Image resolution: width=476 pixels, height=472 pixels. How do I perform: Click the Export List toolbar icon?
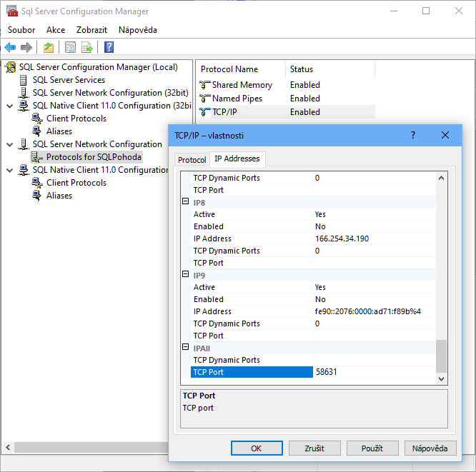[87, 47]
